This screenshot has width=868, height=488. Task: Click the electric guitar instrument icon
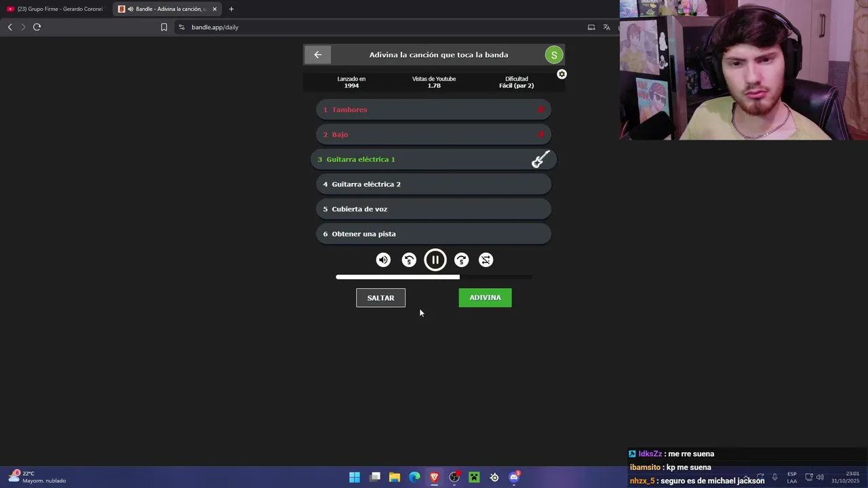click(540, 159)
